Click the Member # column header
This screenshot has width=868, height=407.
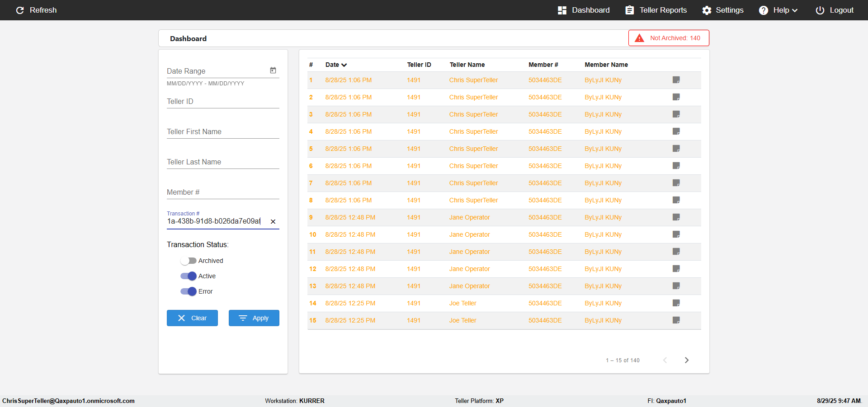click(x=543, y=65)
